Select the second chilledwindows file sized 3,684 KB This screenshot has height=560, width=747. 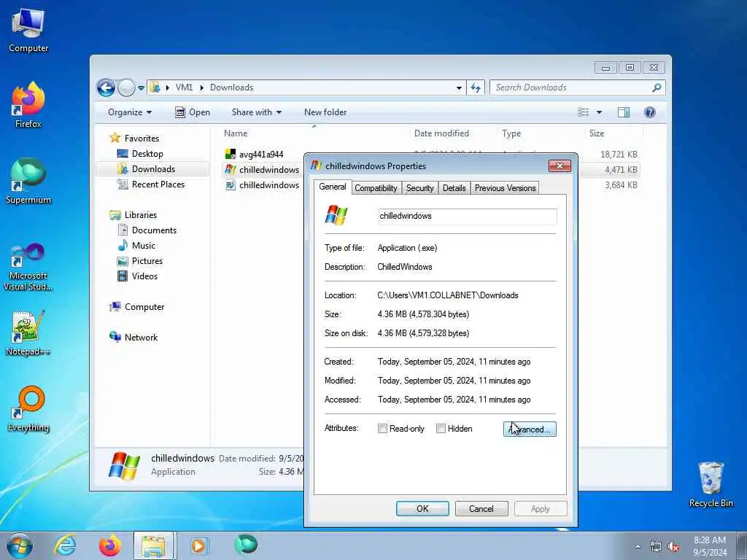(x=263, y=184)
